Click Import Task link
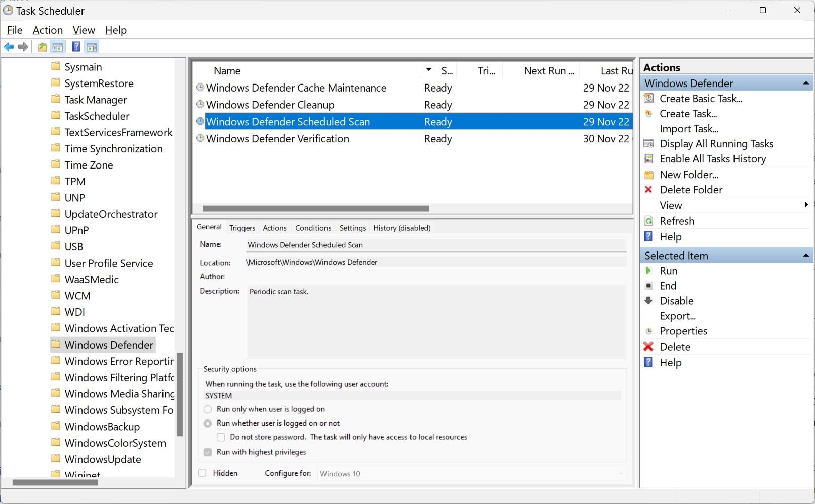Image resolution: width=815 pixels, height=504 pixels. coord(689,129)
